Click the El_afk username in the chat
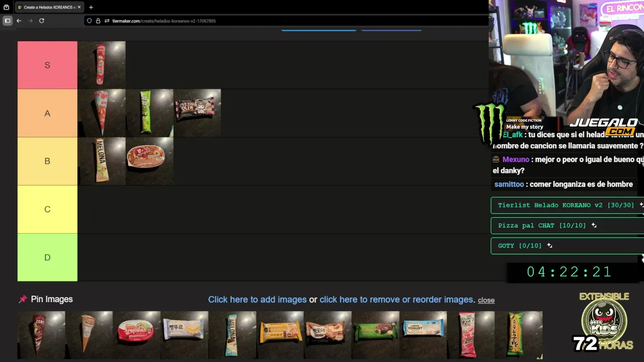Viewport: 644px width, 362px height. [x=513, y=135]
